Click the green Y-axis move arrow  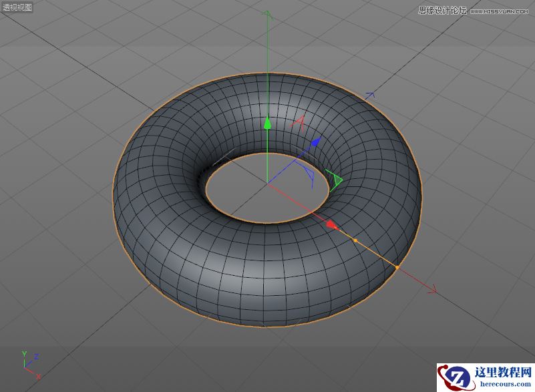[x=268, y=124]
